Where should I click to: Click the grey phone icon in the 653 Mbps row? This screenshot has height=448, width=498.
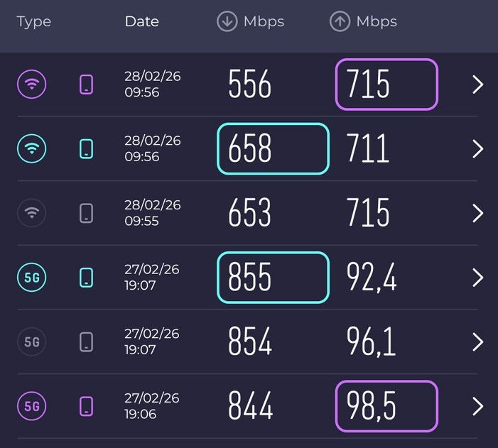point(87,213)
